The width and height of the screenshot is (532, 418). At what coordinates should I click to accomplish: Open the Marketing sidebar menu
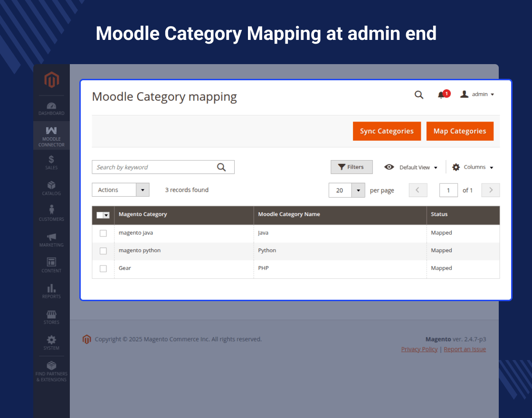click(x=51, y=240)
